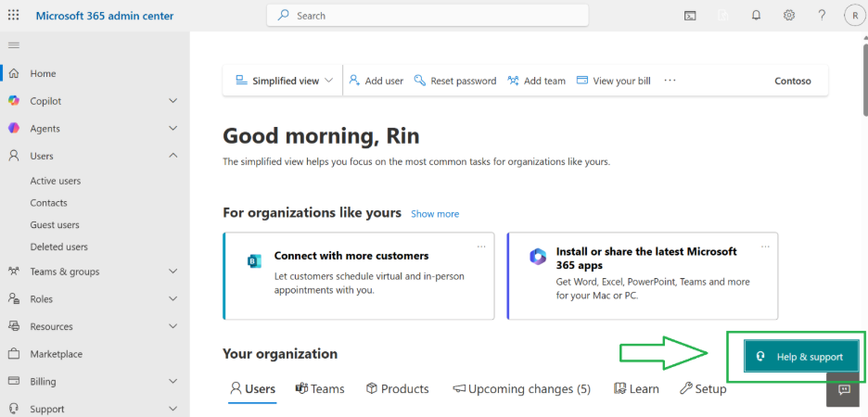The height and width of the screenshot is (417, 868).
Task: Click the help question mark icon
Action: point(822,16)
